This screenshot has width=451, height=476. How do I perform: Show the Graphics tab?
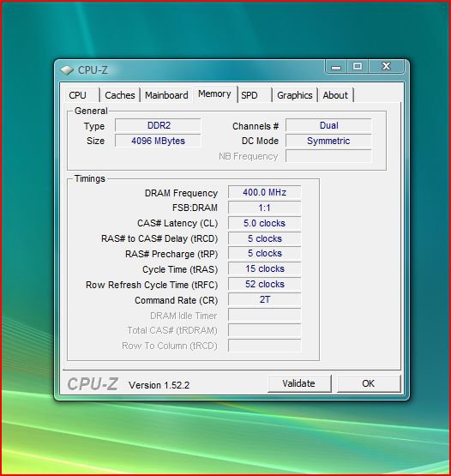click(295, 95)
